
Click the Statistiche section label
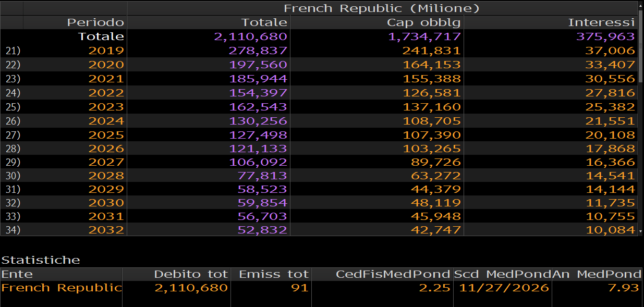point(41,260)
